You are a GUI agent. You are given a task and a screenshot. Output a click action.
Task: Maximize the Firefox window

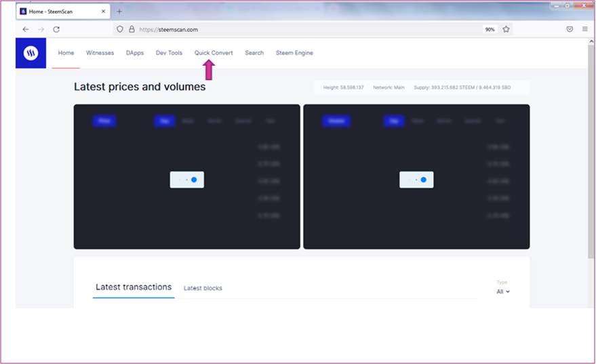568,5
